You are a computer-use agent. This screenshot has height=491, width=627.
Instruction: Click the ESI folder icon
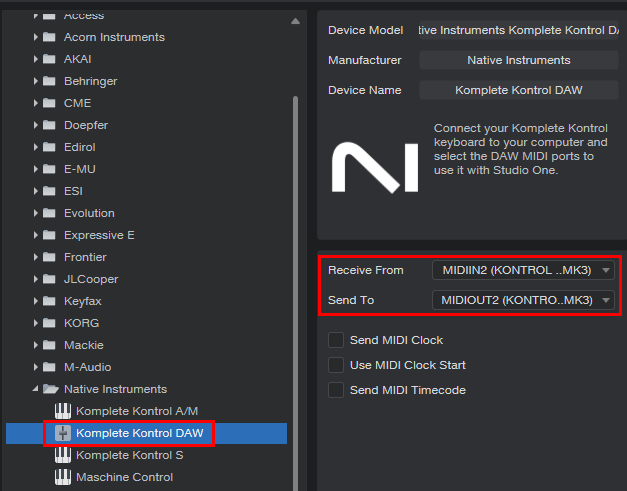tap(49, 191)
